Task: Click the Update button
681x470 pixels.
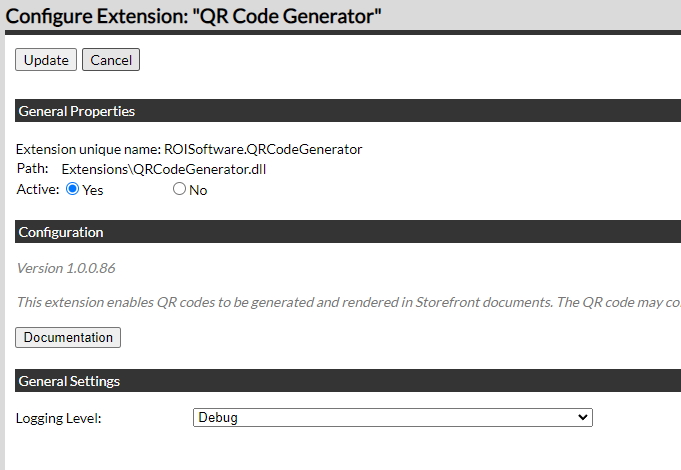Action: [x=46, y=60]
